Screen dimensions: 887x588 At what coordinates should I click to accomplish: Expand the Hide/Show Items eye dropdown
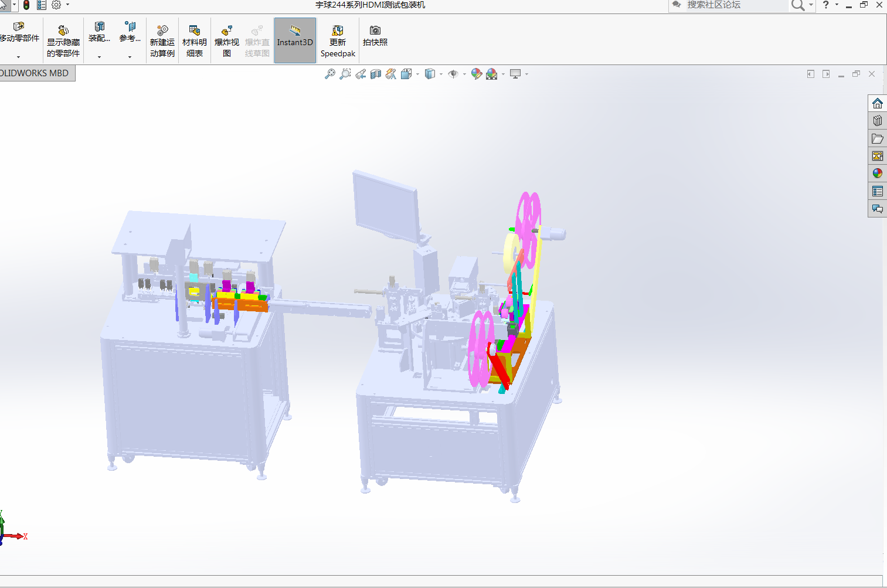coord(464,74)
